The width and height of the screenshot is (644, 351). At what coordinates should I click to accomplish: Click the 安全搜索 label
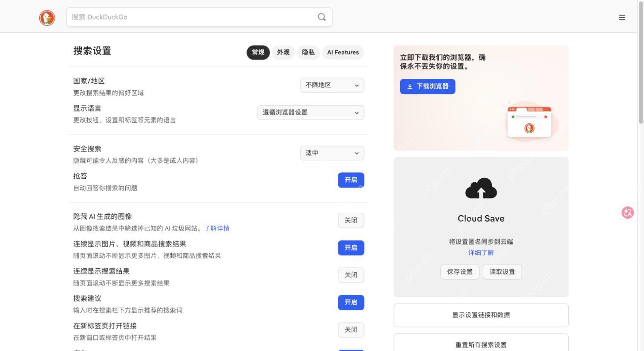click(x=87, y=149)
